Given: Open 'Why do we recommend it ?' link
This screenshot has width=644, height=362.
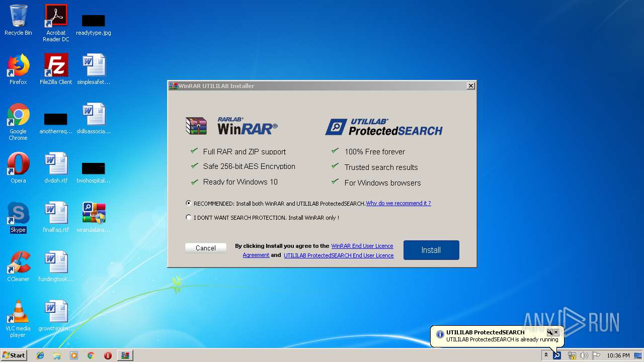Looking at the screenshot, I should pos(398,203).
